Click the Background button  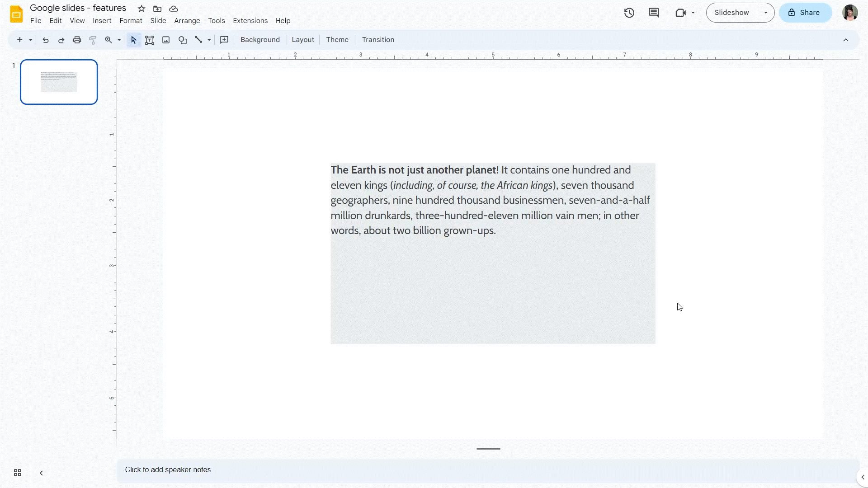[260, 39]
